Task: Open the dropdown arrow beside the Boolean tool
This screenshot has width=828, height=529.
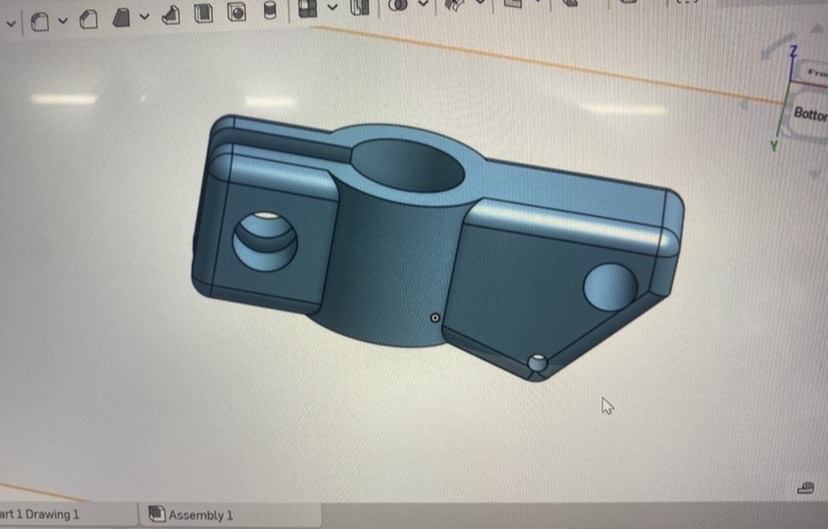Action: [422, 4]
